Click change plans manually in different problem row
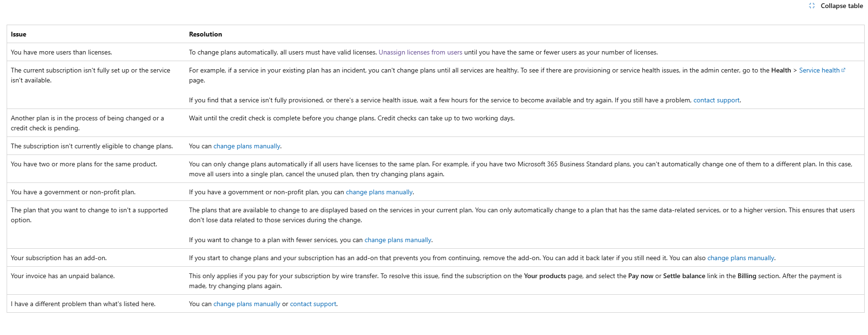The image size is (868, 335). point(247,304)
